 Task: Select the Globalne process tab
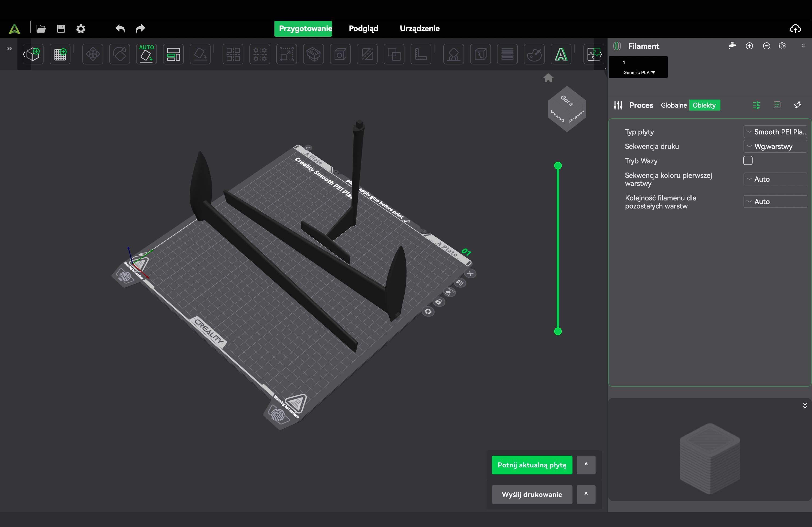click(x=673, y=105)
